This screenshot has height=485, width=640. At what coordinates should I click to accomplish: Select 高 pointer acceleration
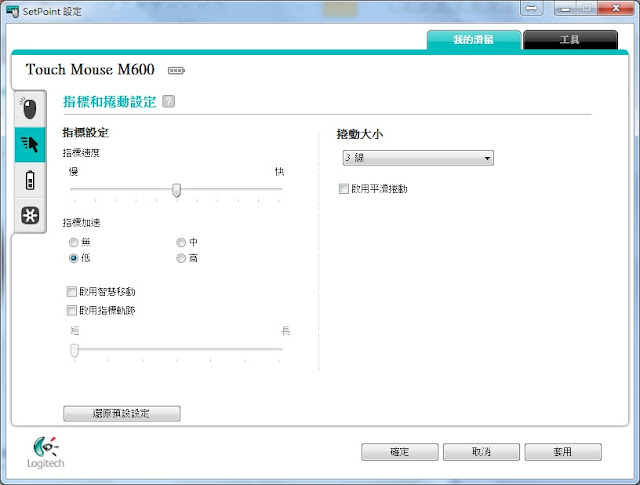coord(181,258)
